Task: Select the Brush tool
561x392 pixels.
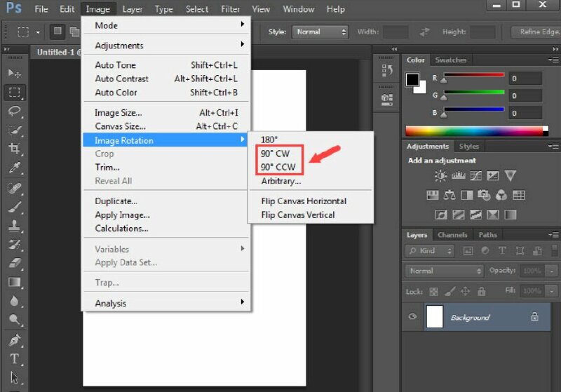Action: 14,207
